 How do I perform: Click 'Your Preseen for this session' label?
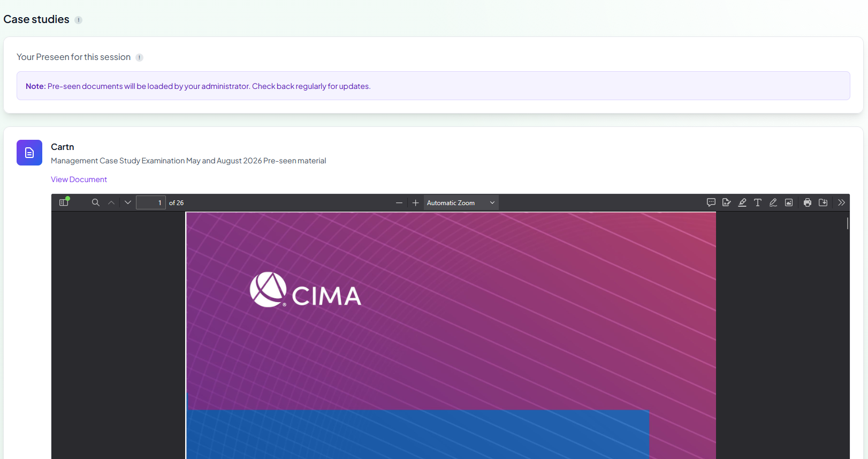coord(74,57)
